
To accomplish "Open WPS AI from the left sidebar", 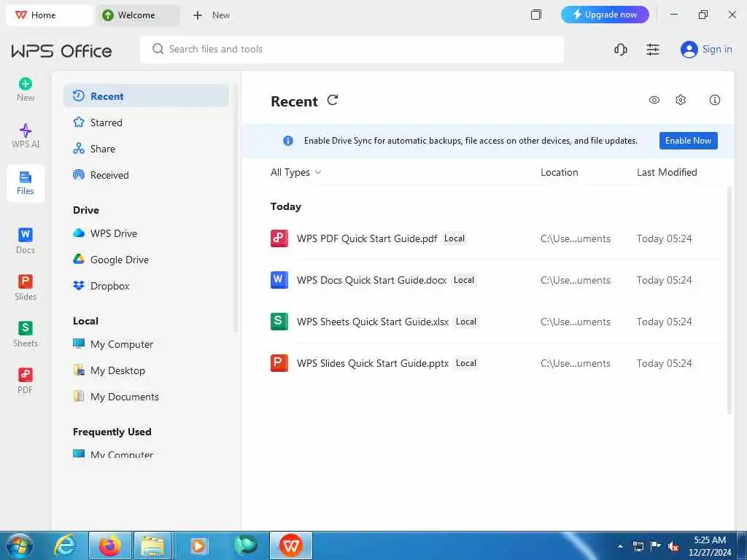I will click(26, 136).
